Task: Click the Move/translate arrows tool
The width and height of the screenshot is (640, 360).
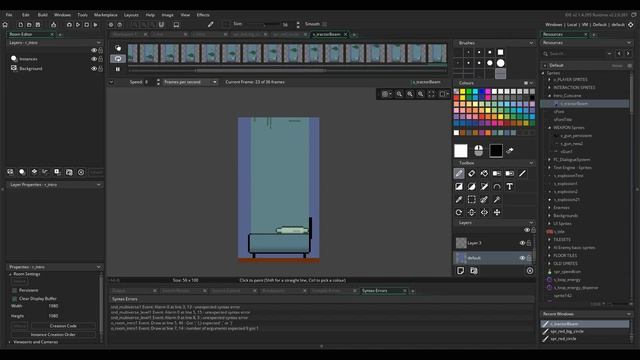Action: pyautogui.click(x=497, y=212)
